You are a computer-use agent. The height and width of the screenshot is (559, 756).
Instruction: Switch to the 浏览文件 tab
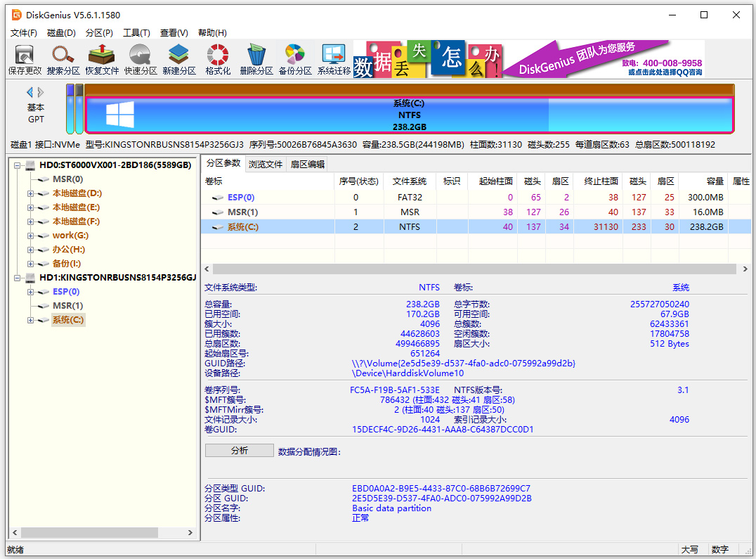(266, 165)
